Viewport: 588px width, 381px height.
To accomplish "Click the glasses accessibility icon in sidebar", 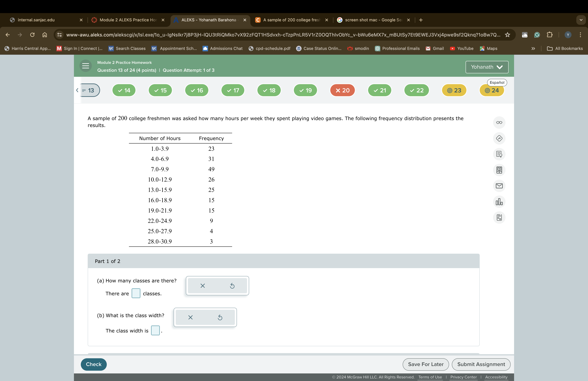I will (x=499, y=123).
